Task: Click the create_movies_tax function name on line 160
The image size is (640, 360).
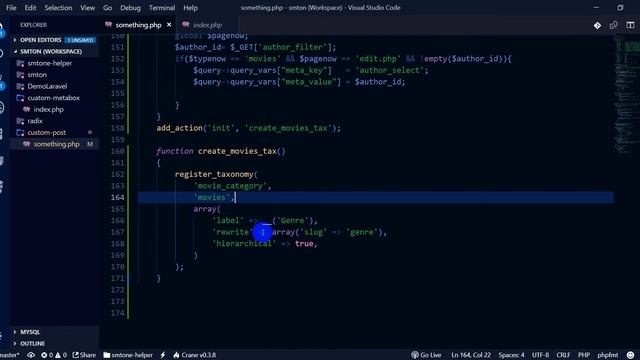Action: click(237, 151)
